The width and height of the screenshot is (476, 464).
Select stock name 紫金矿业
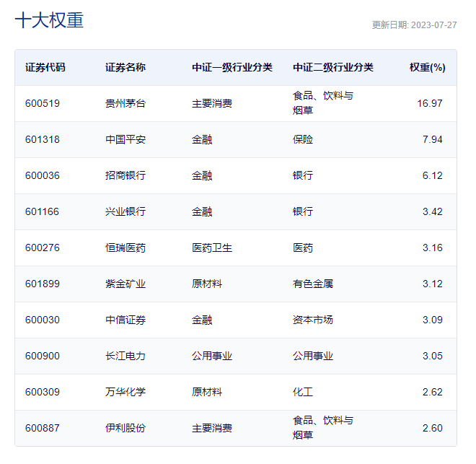[125, 284]
